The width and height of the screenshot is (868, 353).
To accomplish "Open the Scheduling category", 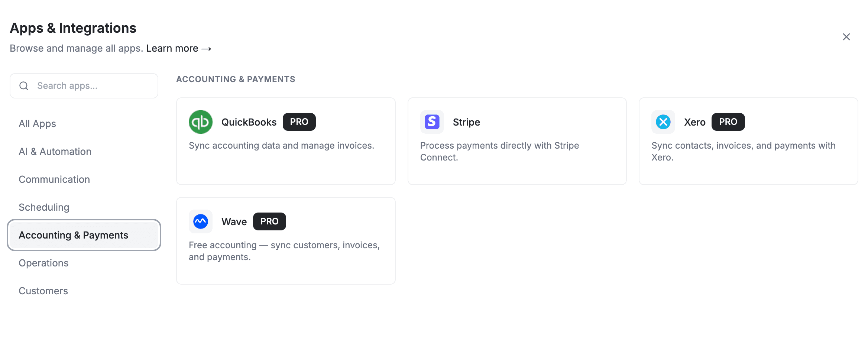I will click(44, 207).
